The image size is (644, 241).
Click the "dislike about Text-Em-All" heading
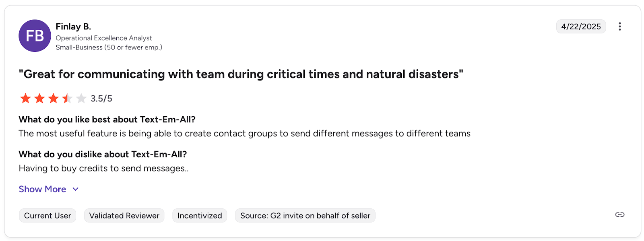click(103, 154)
